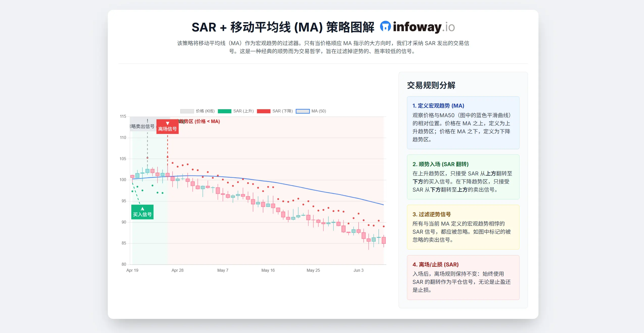Toggle MA (50) line in legend
The height and width of the screenshot is (333, 644).
318,111
